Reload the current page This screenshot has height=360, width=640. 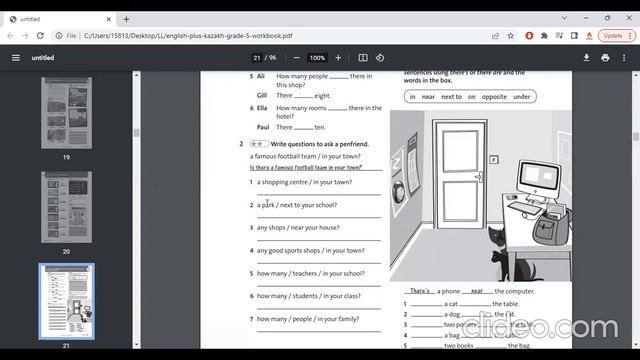pos(40,36)
